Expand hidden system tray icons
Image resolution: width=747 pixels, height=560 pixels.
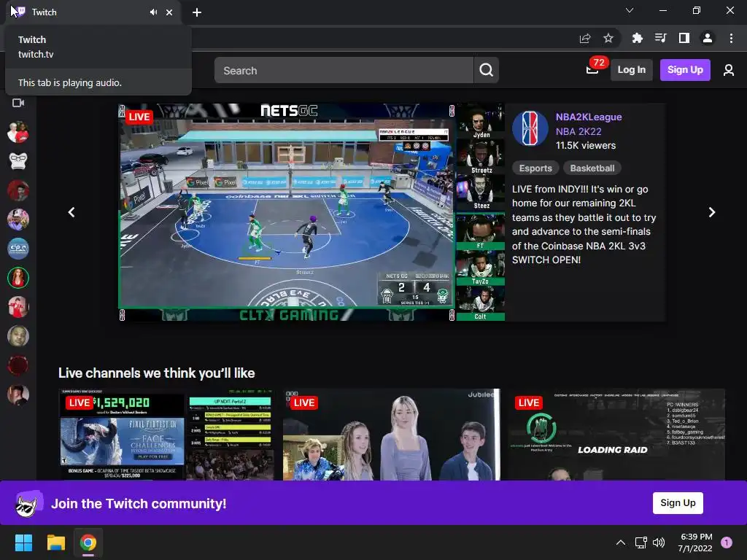(620, 542)
